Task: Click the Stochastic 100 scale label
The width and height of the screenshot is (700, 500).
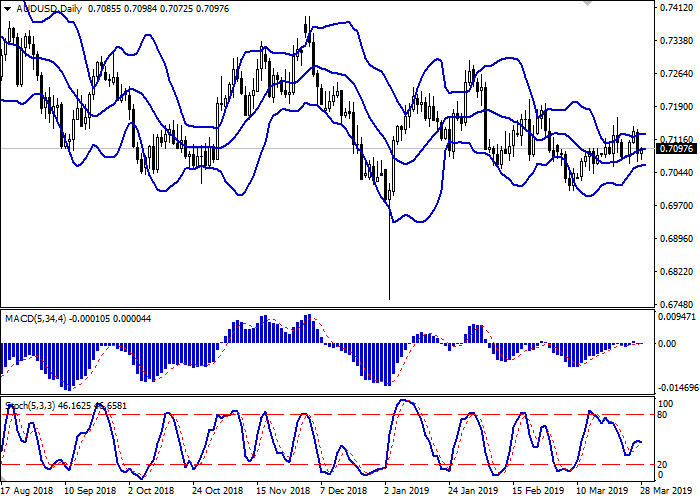Action: point(661,402)
